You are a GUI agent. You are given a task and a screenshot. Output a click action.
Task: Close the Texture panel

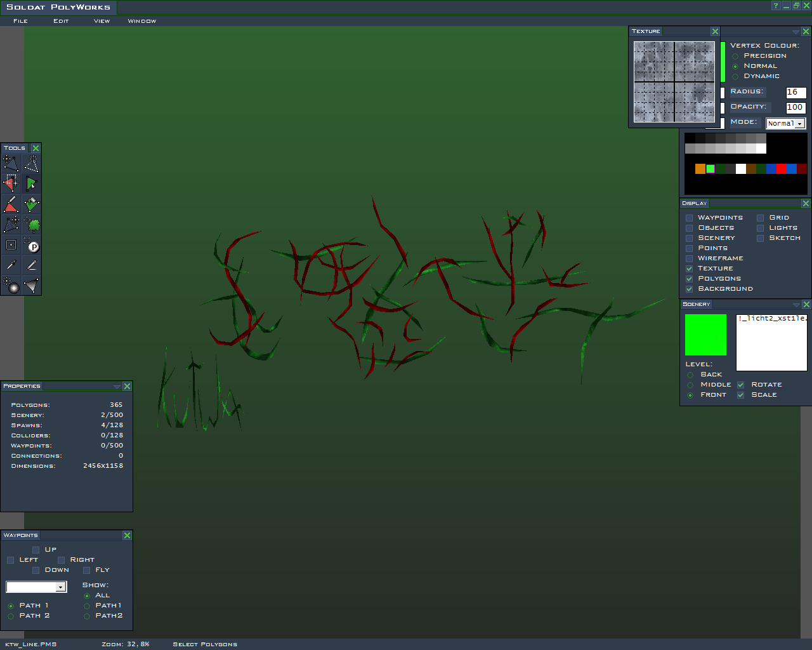tap(715, 31)
